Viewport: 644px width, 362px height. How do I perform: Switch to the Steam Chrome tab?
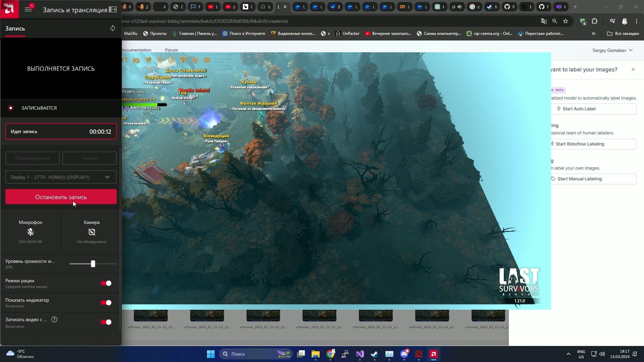tap(491, 7)
